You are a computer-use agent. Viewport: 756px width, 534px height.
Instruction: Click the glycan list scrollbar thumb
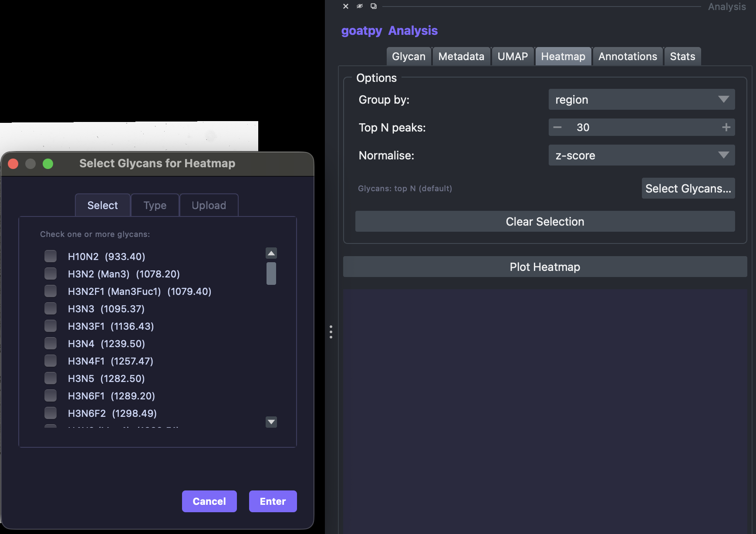click(271, 274)
